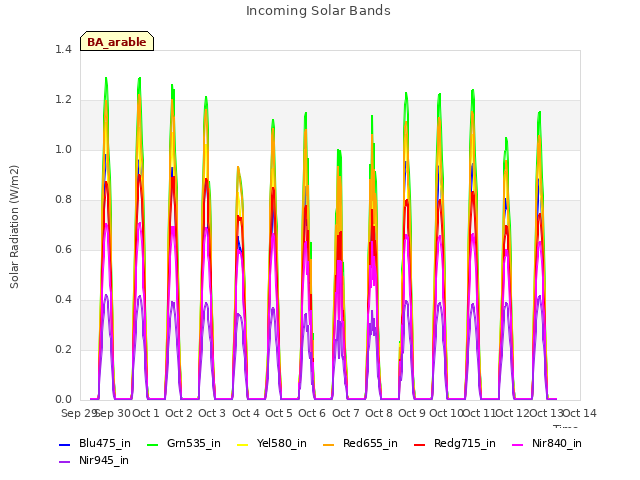Click the 1.2 y-axis tick label
Viewport: 640px width, 480px height.
[x=63, y=100]
